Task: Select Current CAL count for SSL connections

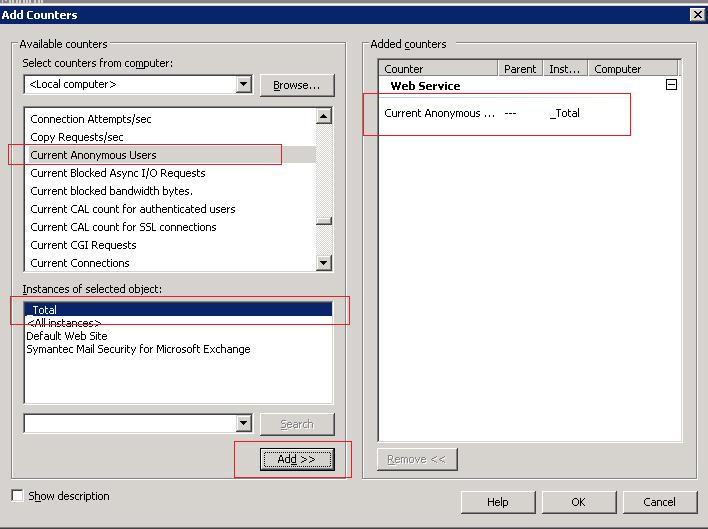Action: 172,227
